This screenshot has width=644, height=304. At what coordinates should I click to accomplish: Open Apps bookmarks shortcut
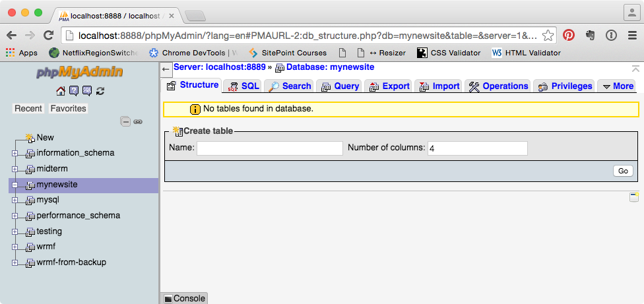tap(22, 53)
